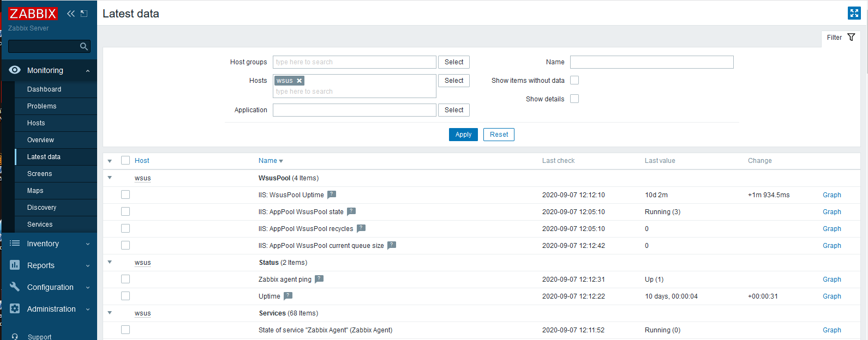Expand the Configuration menu chevron
Image resolution: width=868 pixels, height=340 pixels.
click(88, 288)
